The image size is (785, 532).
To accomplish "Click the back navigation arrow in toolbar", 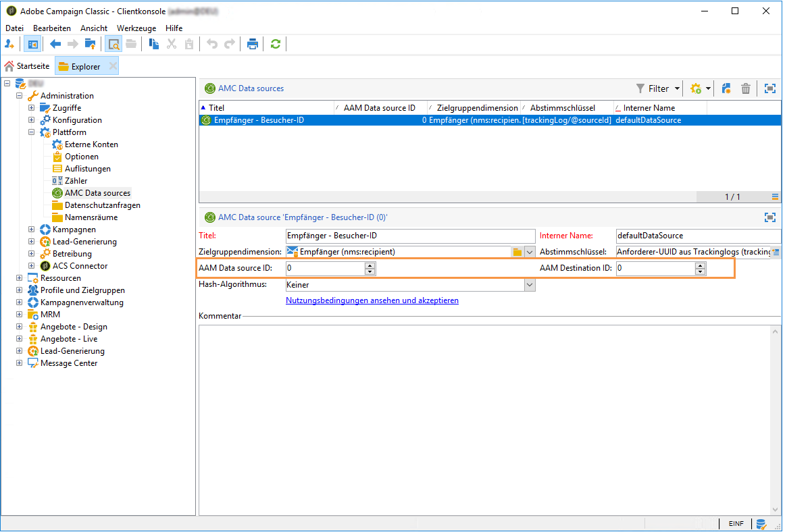I will tap(55, 44).
